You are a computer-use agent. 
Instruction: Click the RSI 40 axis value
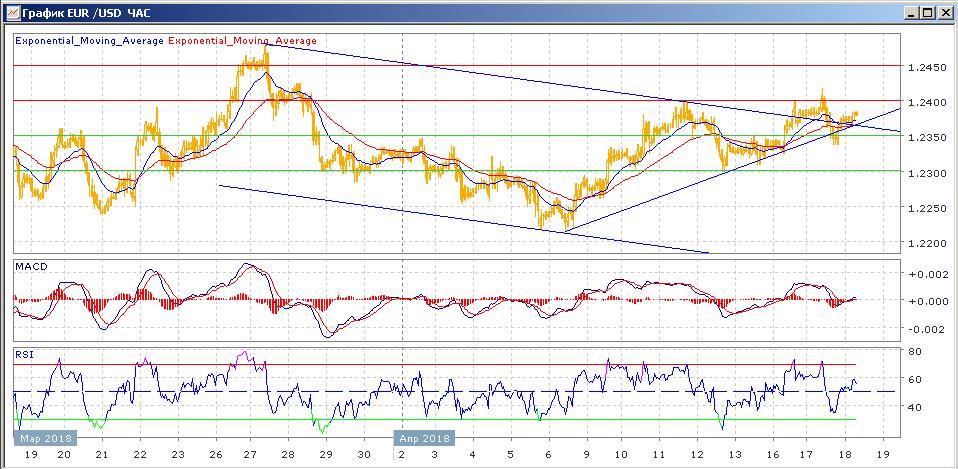[915, 407]
